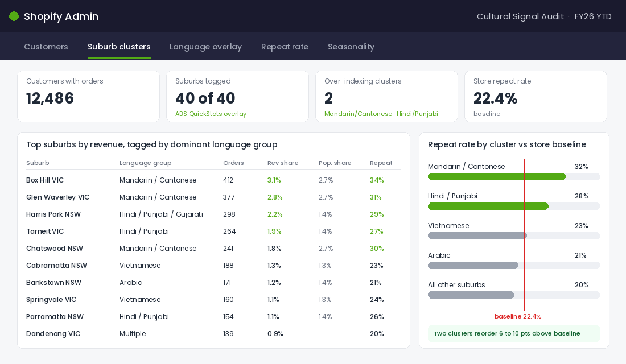The image size is (626, 364).
Task: Click the 30% repeat value for Chatswood
Action: click(x=377, y=248)
